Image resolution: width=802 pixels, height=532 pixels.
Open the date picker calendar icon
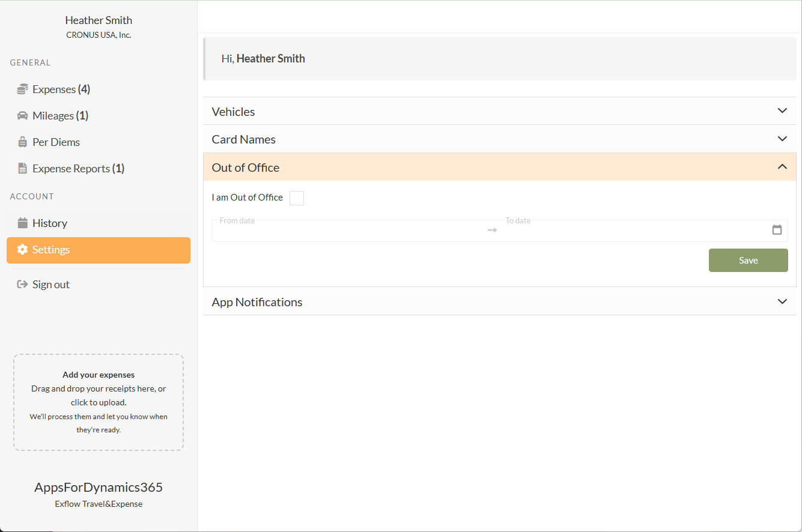tap(777, 230)
